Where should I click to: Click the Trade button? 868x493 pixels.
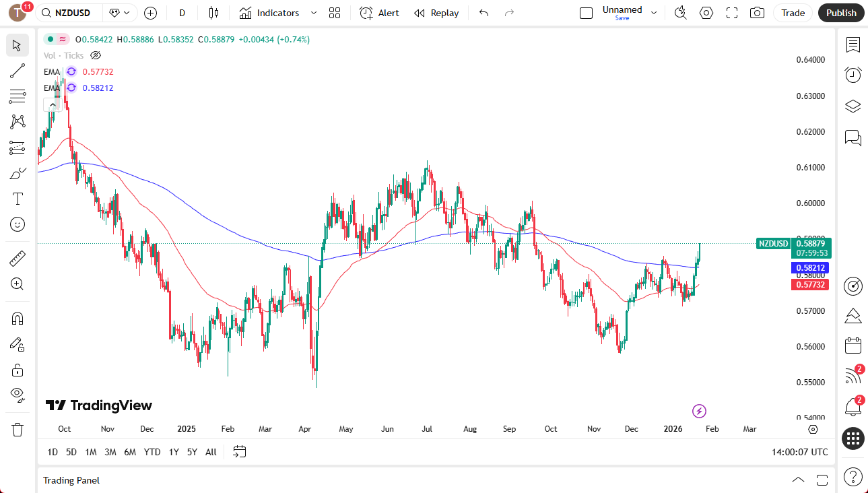793,13
